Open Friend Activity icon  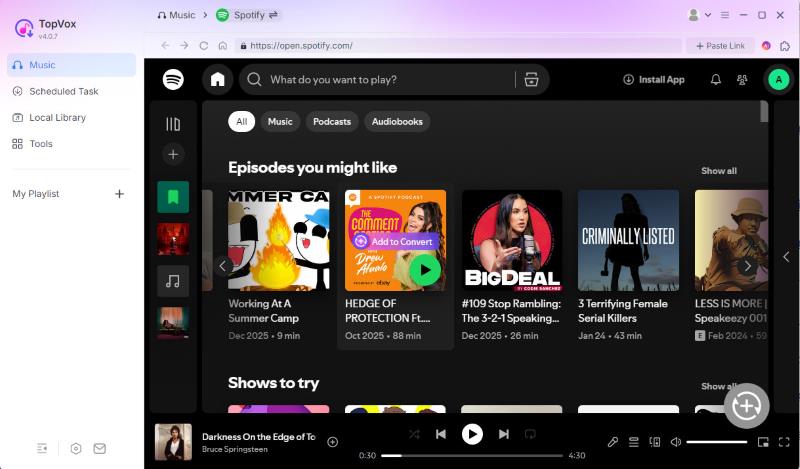pyautogui.click(x=742, y=80)
